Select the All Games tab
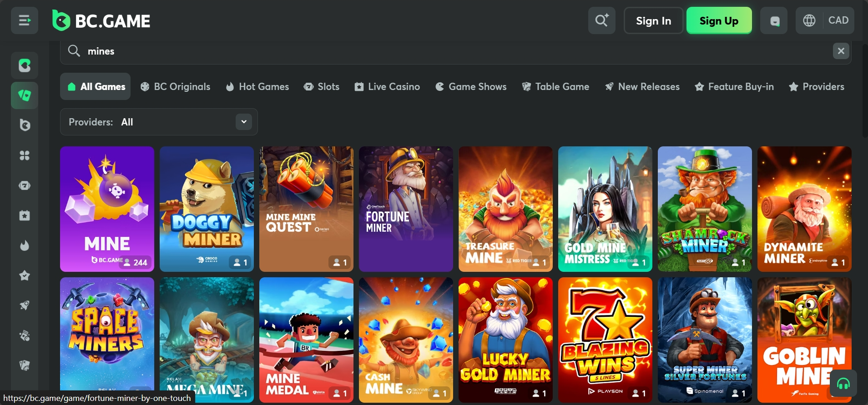Viewport: 868px width, 405px height. coord(95,86)
